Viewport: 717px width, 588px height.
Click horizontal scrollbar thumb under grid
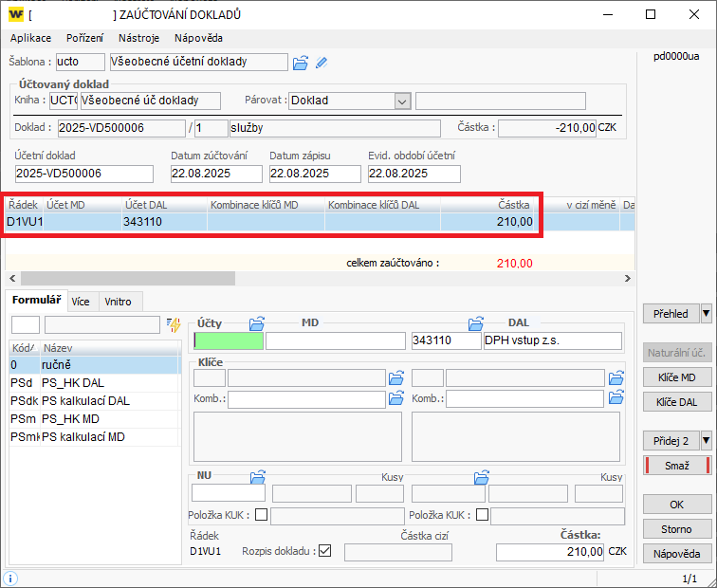tap(128, 278)
